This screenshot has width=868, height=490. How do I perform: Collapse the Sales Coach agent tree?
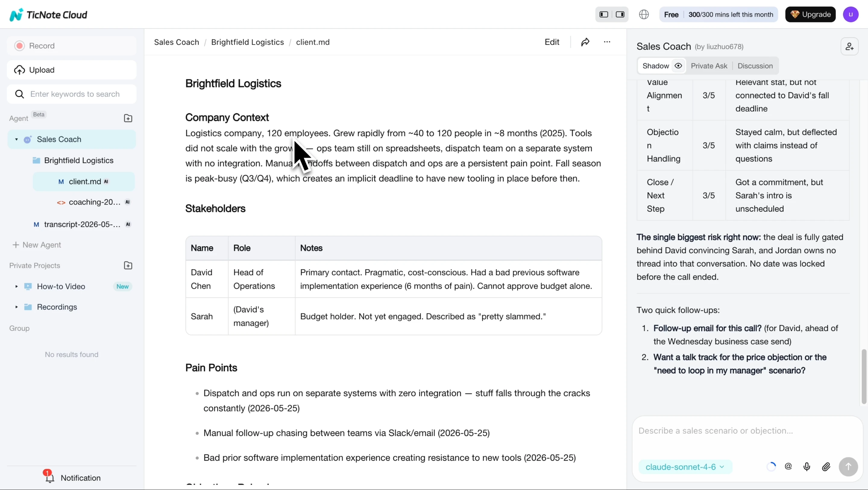pos(17,139)
